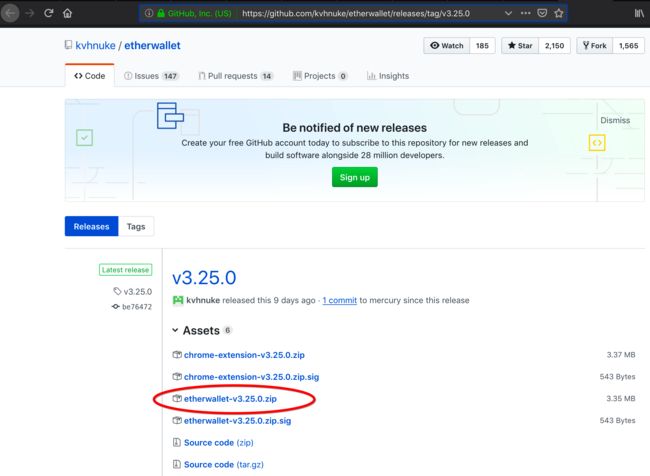Click the kvhnuke avatar icon
This screenshot has height=476, width=650.
[178, 300]
